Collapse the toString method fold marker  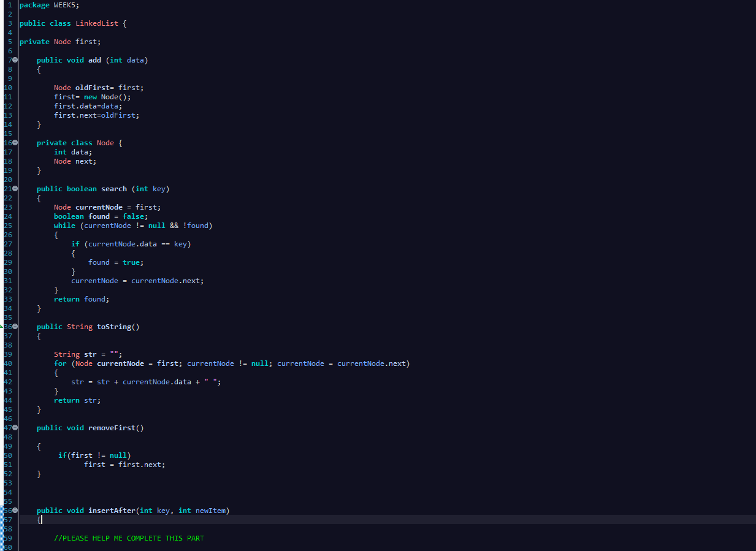[15, 327]
